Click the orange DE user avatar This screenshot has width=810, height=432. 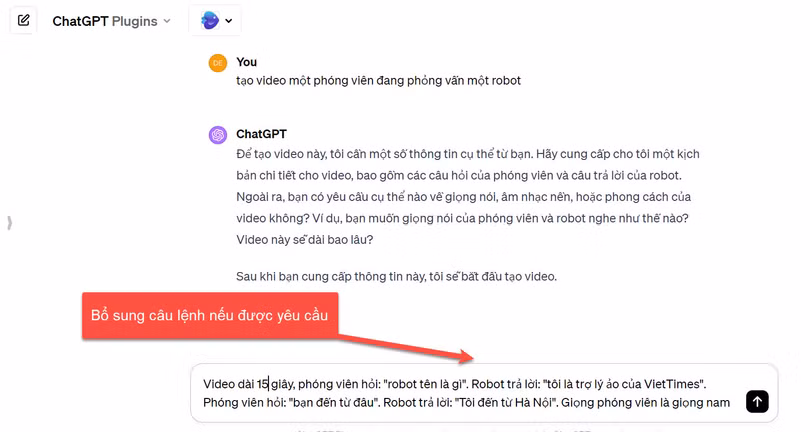tap(217, 63)
